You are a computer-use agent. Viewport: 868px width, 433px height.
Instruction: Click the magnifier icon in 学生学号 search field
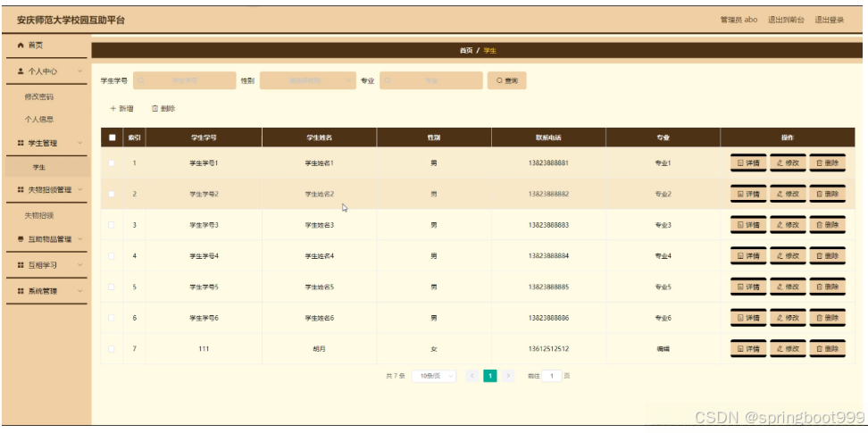141,81
